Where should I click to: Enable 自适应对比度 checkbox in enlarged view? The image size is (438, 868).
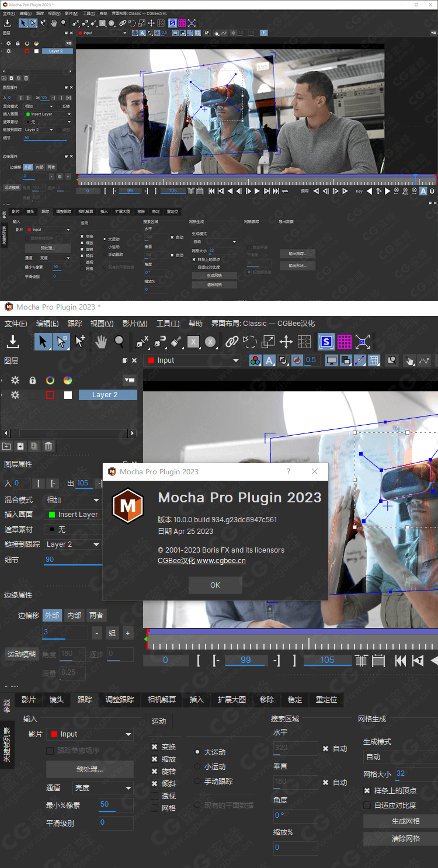[367, 805]
